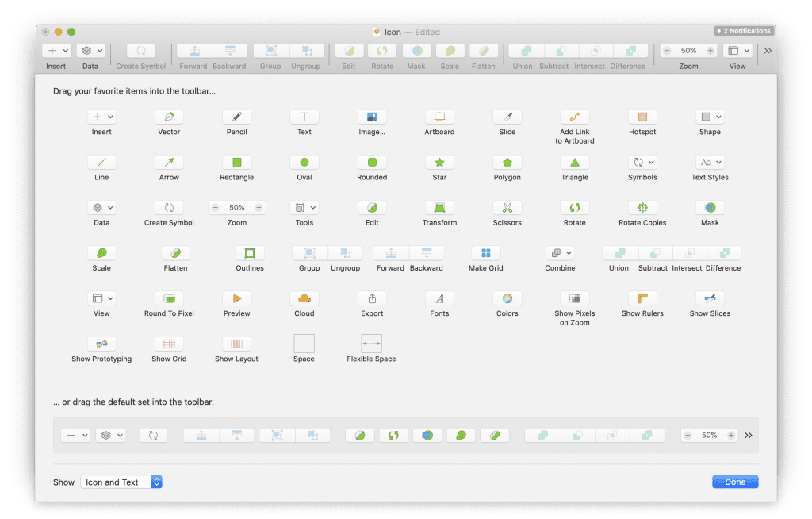
Task: Open the Text Styles dropdown
Action: (710, 162)
